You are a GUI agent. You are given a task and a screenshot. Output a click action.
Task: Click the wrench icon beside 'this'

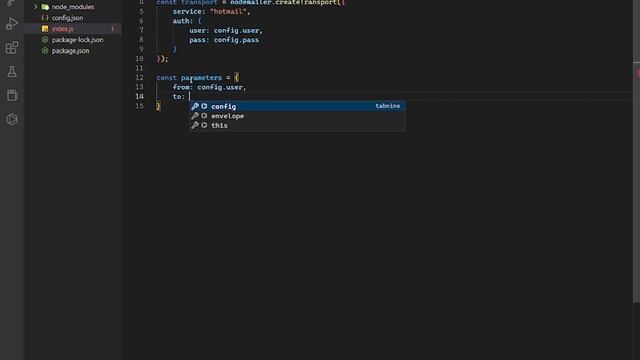(x=195, y=125)
